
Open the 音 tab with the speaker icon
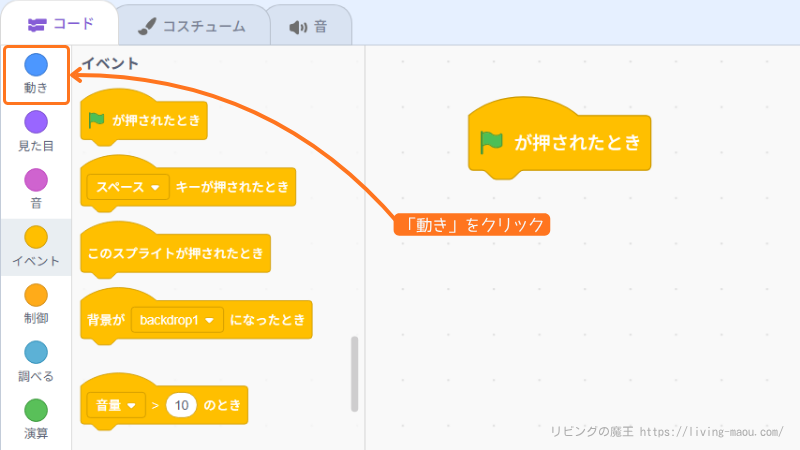point(308,26)
